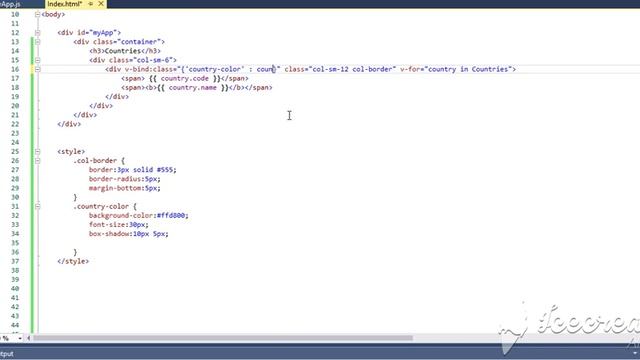This screenshot has width=640, height=360.
Task: Place cursor on 'country.name' in line 18
Action: pyautogui.click(x=192, y=87)
